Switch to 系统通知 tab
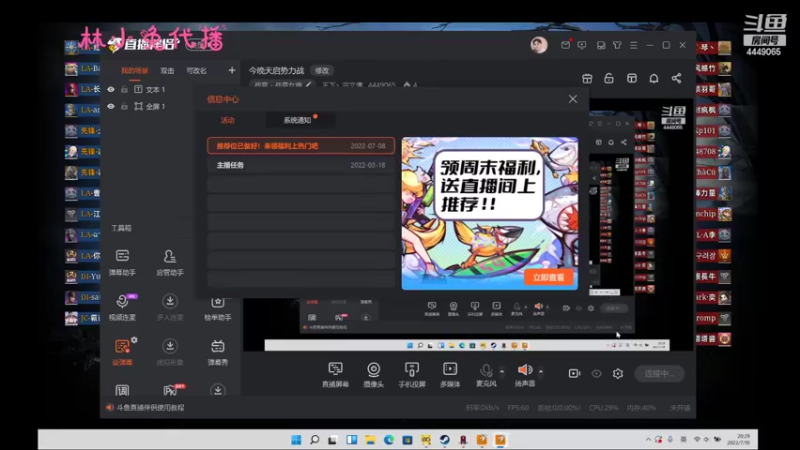The width and height of the screenshot is (800, 450). (297, 120)
